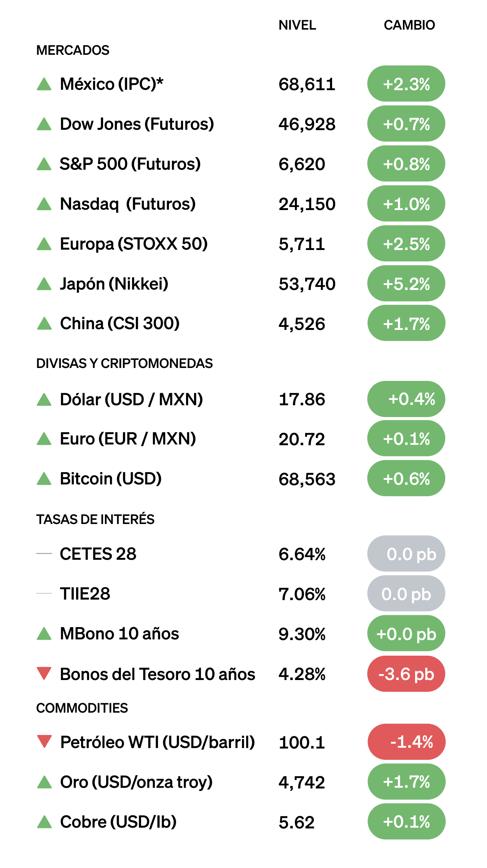The height and width of the screenshot is (868, 487).
Task: Click the red triangle next to Bonos del Tesoro
Action: [44, 673]
